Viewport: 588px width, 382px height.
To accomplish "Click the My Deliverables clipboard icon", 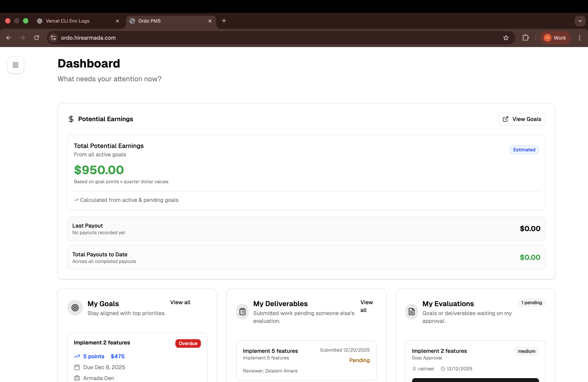I will coord(242,312).
